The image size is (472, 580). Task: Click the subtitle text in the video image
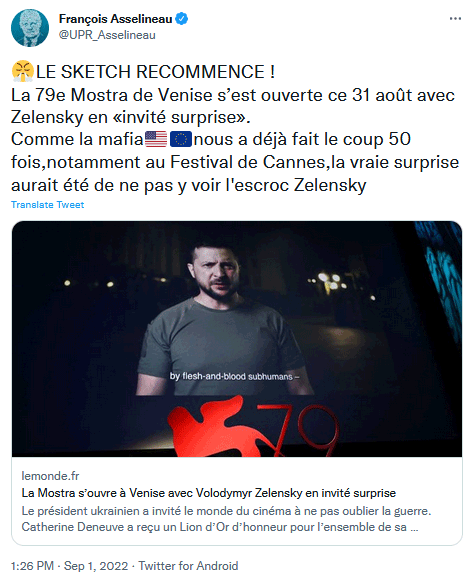(x=235, y=377)
